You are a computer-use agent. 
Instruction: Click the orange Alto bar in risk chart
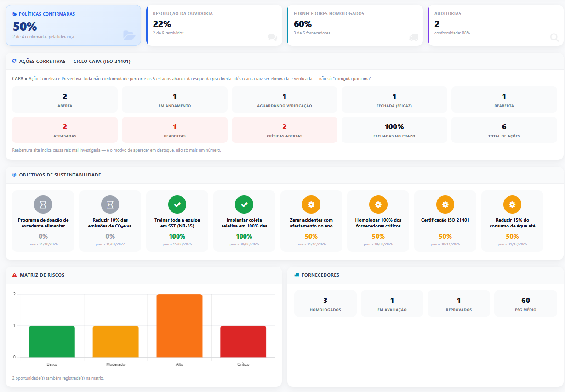[179, 325]
